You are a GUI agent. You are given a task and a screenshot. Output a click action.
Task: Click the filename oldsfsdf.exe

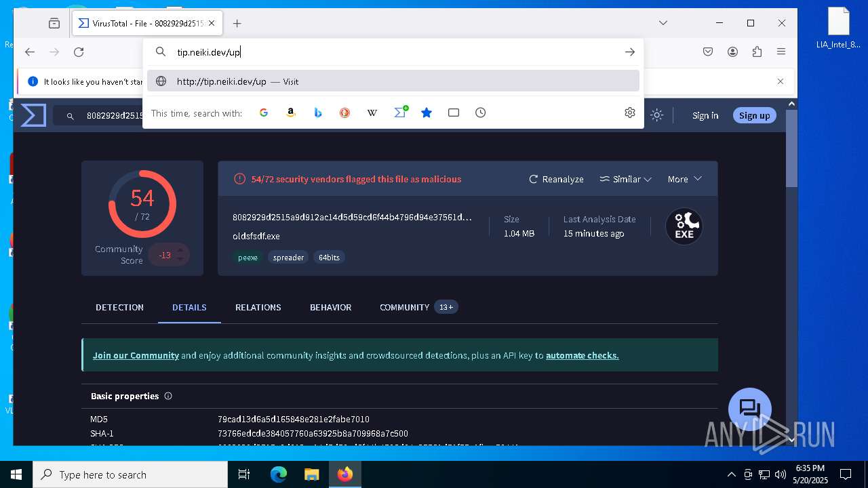(256, 236)
